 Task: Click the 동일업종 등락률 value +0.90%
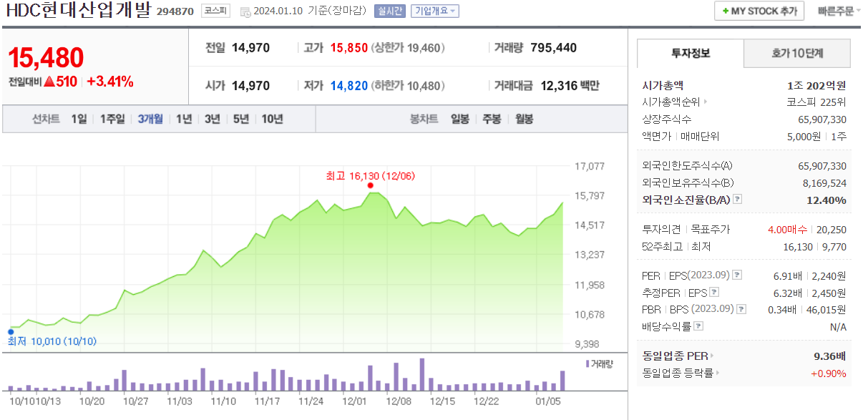829,373
